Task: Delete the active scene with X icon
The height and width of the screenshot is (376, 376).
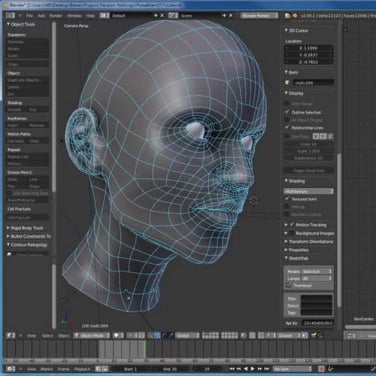Action: [231, 15]
